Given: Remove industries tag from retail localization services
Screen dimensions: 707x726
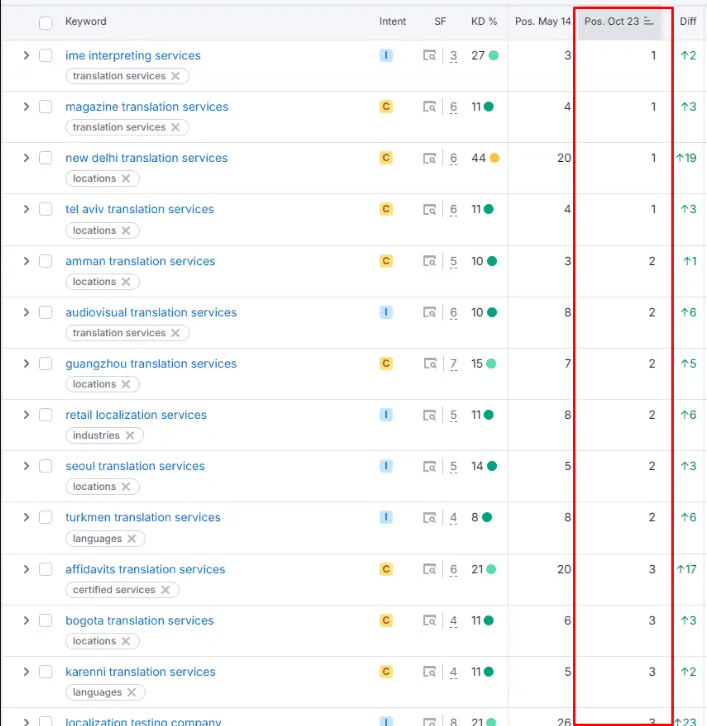Looking at the screenshot, I should point(130,436).
